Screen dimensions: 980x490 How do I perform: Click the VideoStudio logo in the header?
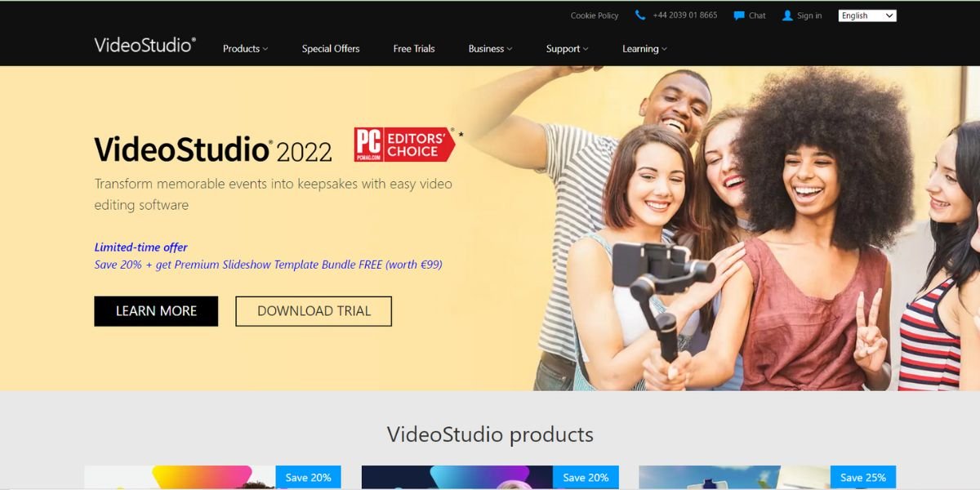(x=145, y=45)
